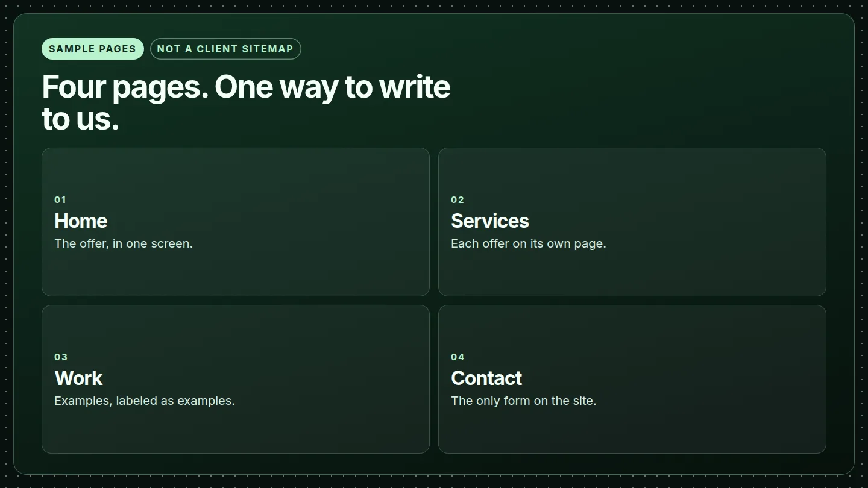The image size is (868, 488).
Task: Click the NOT A CLIENT SITEMAP badge
Action: click(225, 49)
